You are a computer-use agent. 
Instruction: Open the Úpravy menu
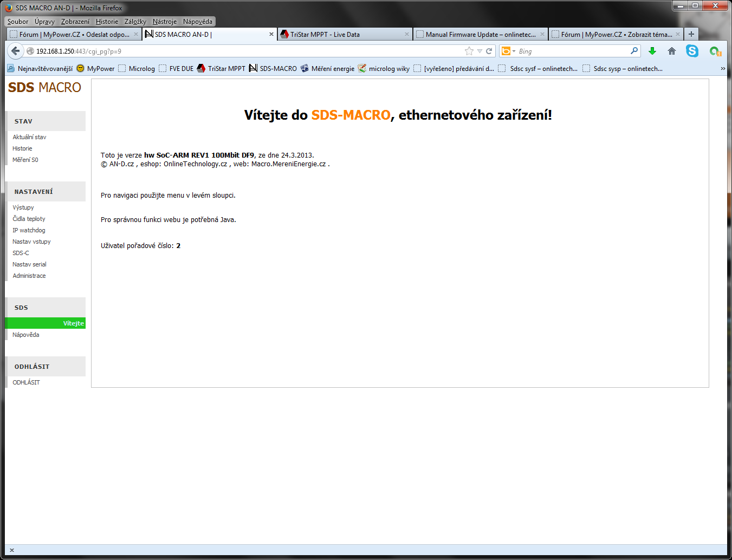44,22
